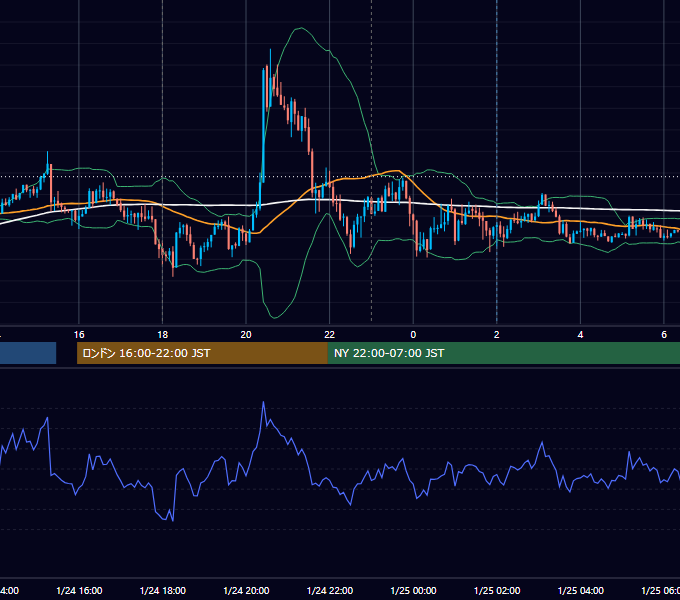Click the 18 hour label on chart axis
This screenshot has height=600, width=680.
click(163, 335)
